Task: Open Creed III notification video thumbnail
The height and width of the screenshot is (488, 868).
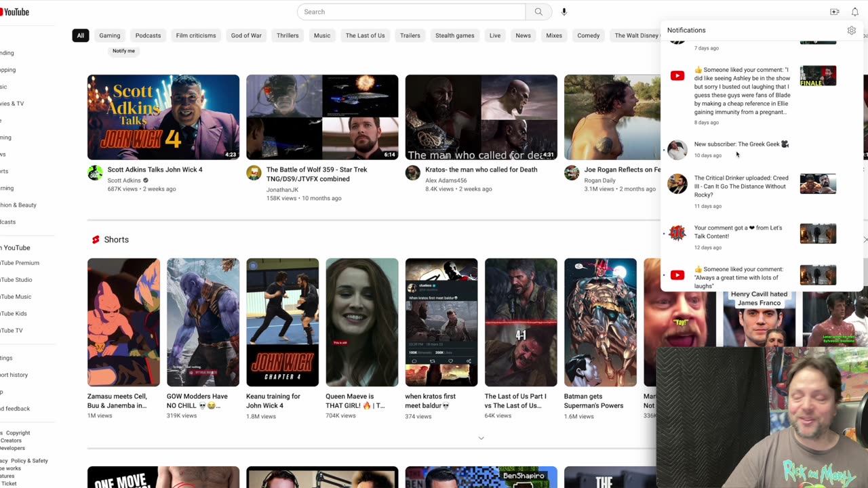Action: (818, 184)
